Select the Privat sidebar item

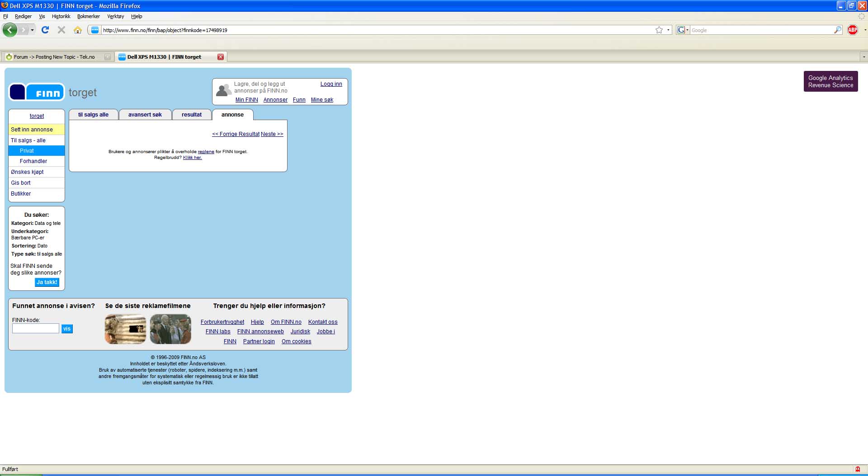click(37, 151)
